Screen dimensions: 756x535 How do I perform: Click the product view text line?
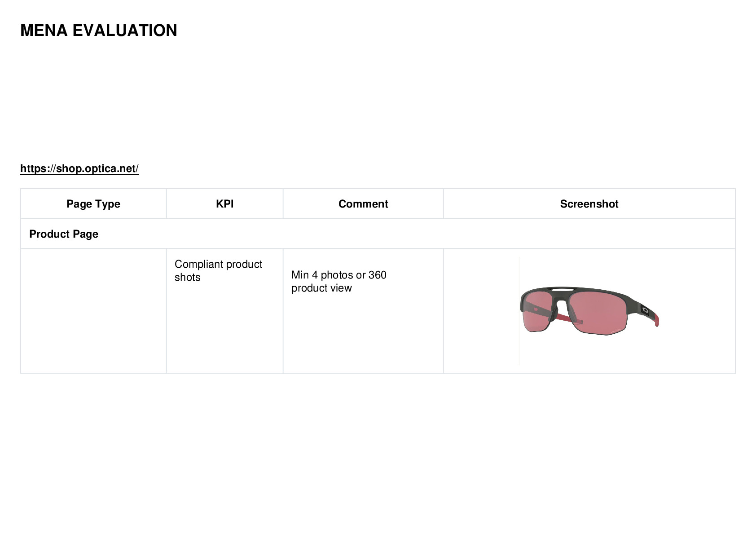pyautogui.click(x=321, y=288)
